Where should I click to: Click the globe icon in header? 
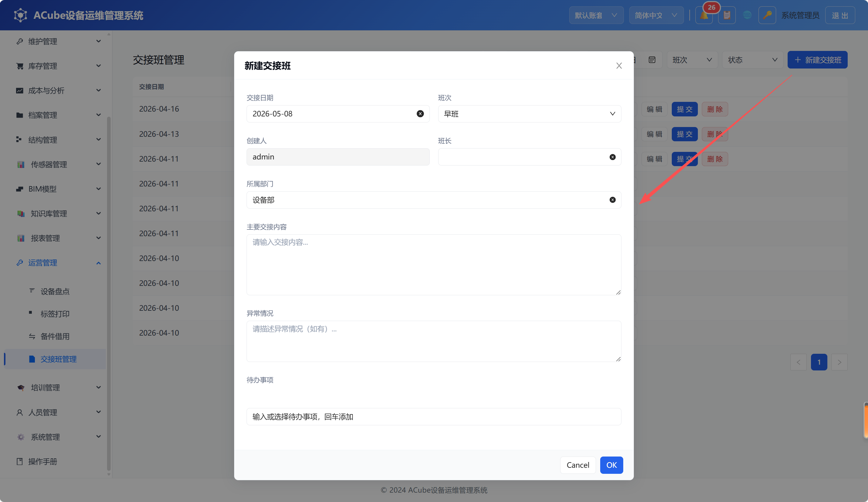747,15
